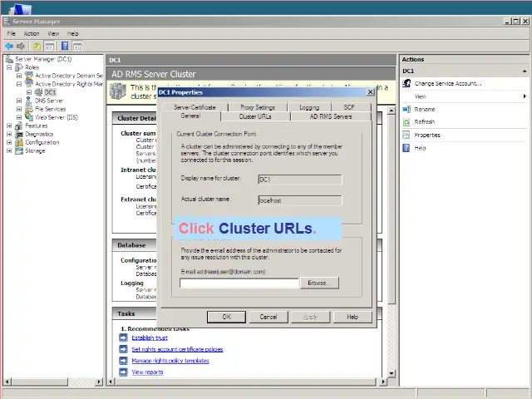532x399 pixels.
Task: Click the Forward arrow toolbar icon
Action: (x=21, y=46)
